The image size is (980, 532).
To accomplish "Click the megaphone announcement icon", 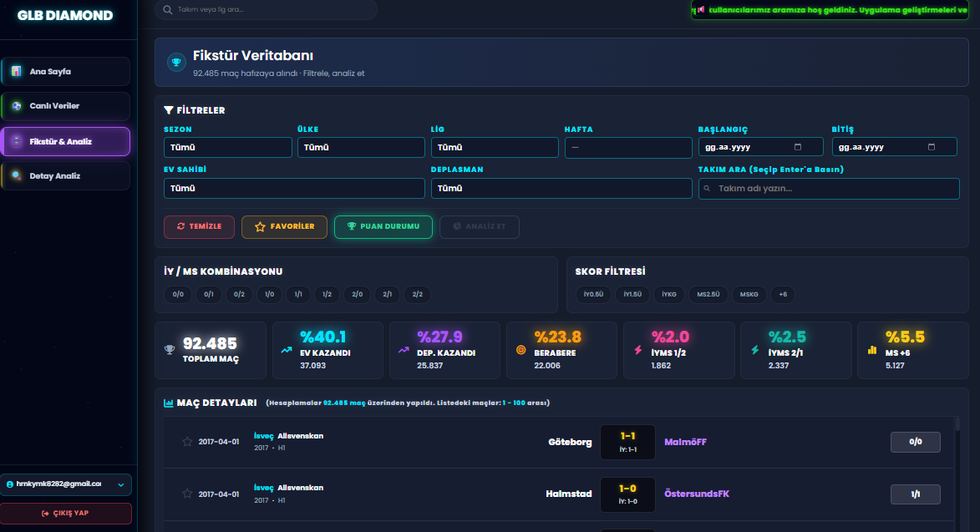I will [x=701, y=9].
